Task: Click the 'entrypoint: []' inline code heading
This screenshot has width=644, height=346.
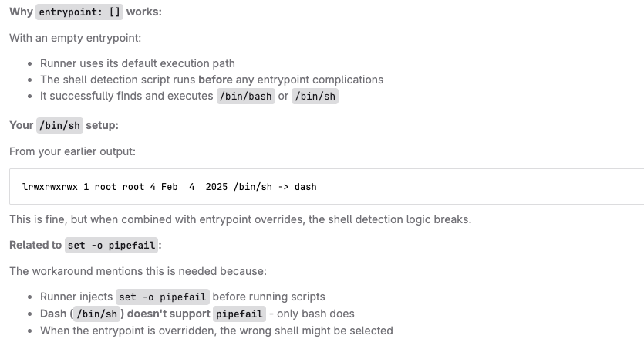Action: (x=79, y=12)
